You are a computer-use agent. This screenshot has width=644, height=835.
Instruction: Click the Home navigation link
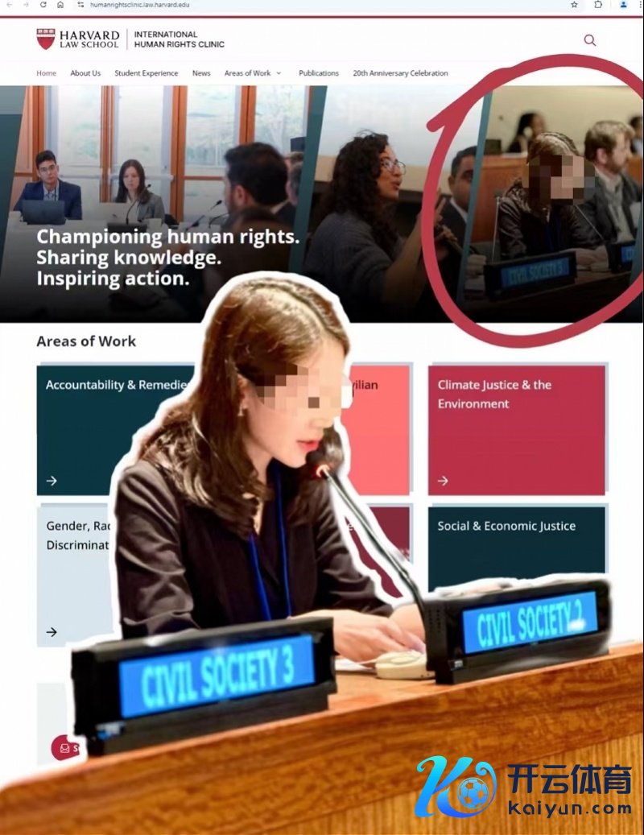coord(47,73)
